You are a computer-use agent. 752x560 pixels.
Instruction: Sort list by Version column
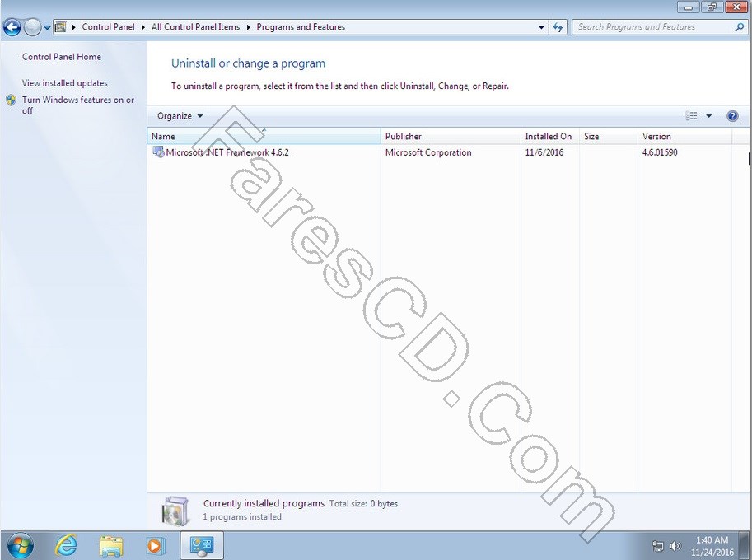(684, 136)
